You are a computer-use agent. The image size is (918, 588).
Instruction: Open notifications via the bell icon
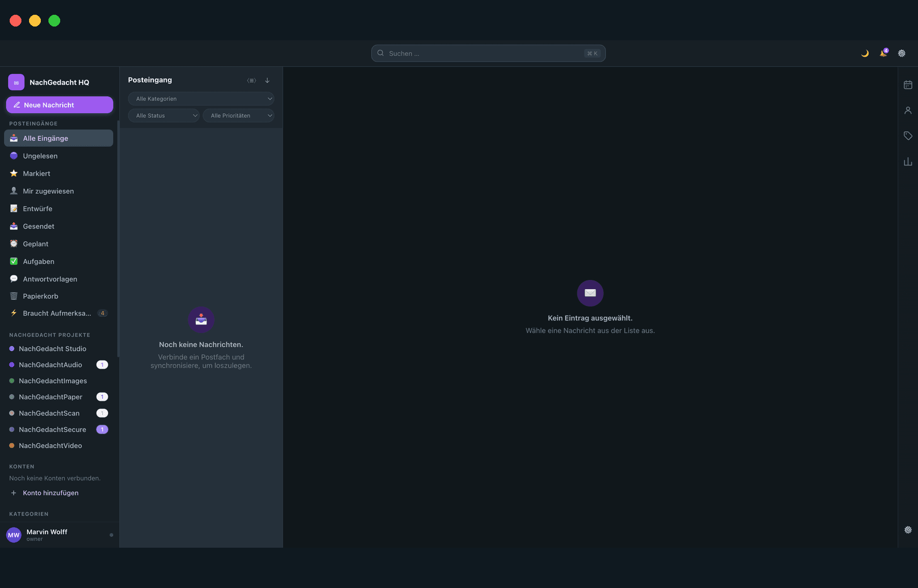click(x=883, y=54)
